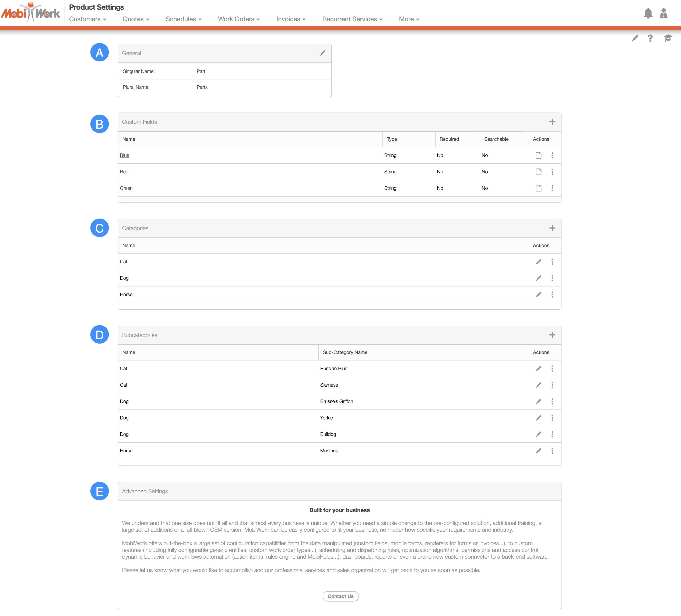
Task: Edit the Siamese subcategory row
Action: click(538, 385)
